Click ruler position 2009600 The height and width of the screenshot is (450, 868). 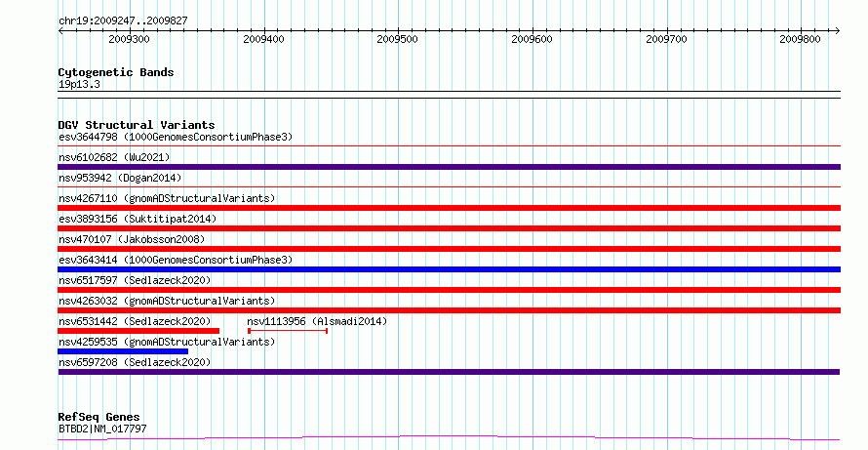coord(532,39)
